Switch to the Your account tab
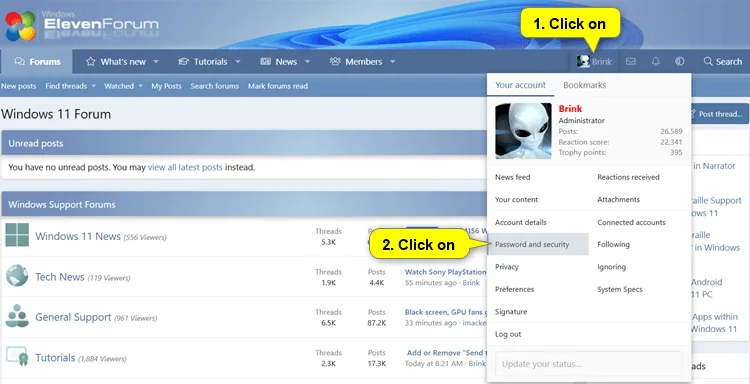Screen dimensions: 750x384 coord(520,85)
